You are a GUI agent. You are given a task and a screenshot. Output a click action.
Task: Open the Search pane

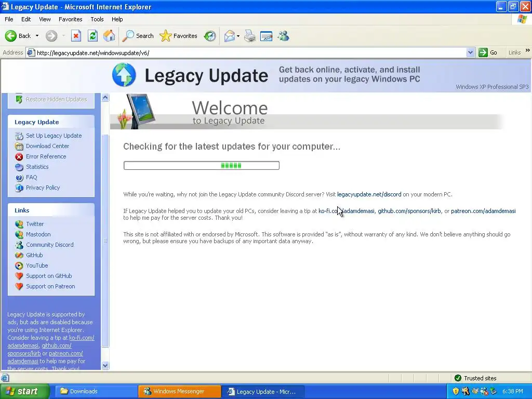click(x=138, y=36)
